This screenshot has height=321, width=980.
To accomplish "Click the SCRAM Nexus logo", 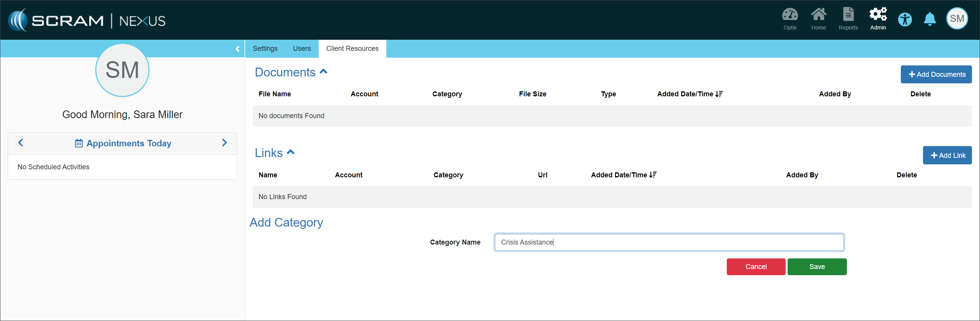I will 87,20.
